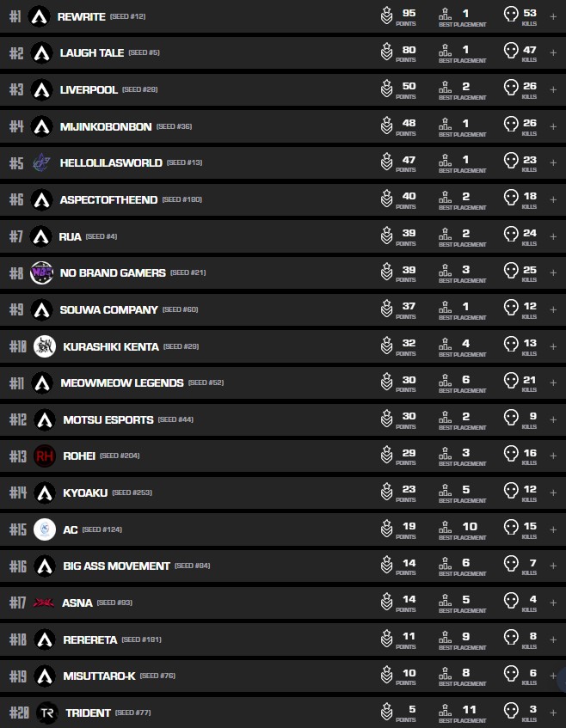566x728 pixels.
Task: Click the HELLOLILASWORLD team logo
Action: coord(41,162)
